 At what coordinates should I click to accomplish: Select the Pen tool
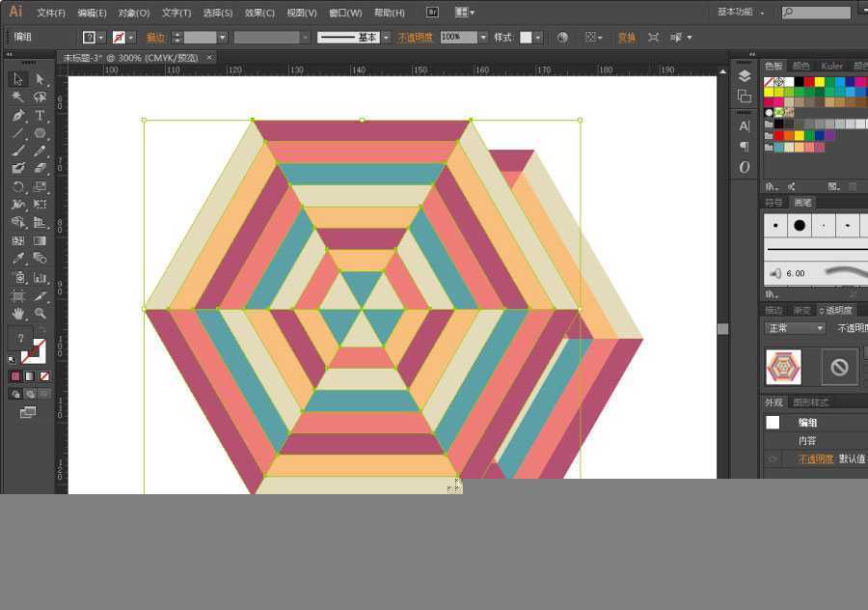[17, 116]
